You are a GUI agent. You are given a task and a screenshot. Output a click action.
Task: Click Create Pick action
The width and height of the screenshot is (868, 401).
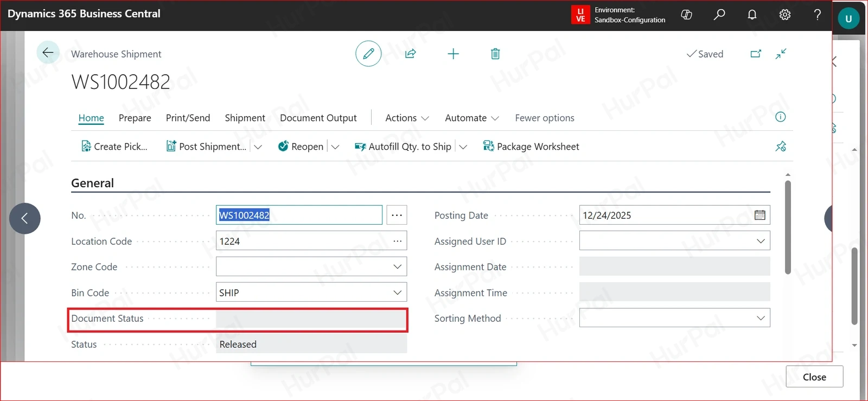pyautogui.click(x=114, y=147)
